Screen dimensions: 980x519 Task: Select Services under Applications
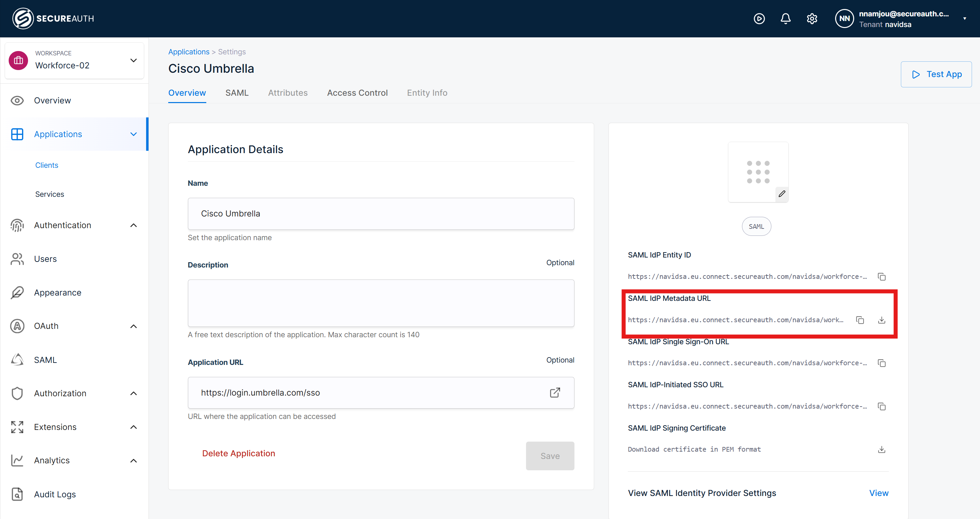click(49, 194)
